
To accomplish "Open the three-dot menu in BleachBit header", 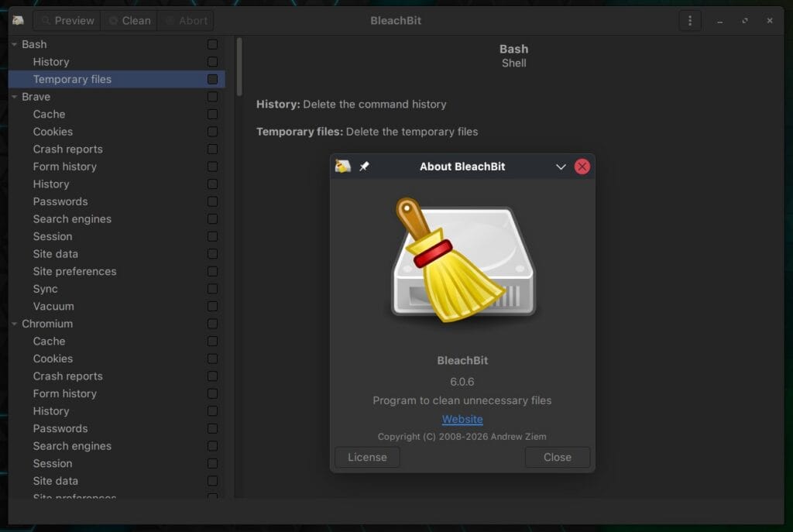I will [690, 21].
